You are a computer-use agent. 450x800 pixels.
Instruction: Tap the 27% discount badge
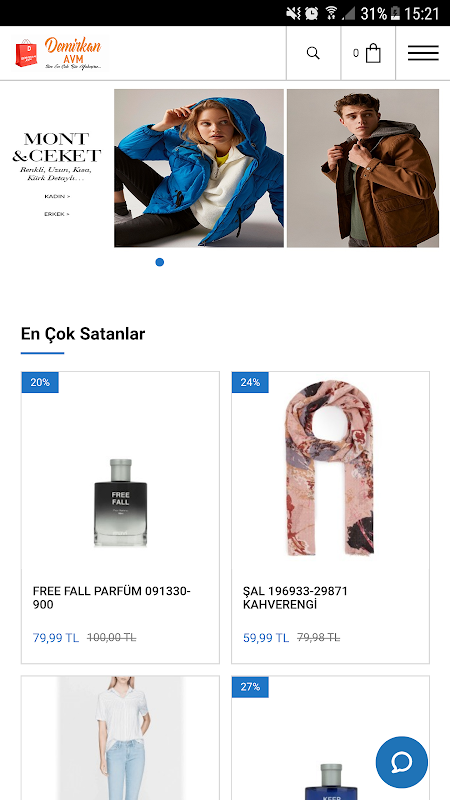250,687
